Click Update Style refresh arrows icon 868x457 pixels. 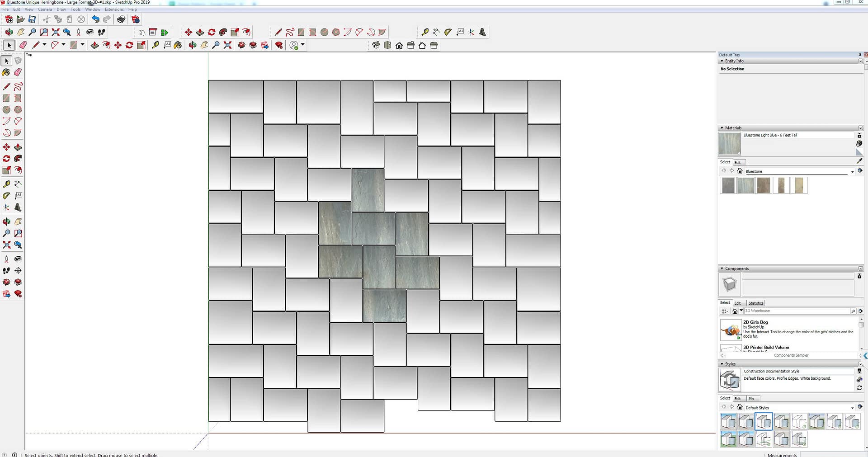859,388
